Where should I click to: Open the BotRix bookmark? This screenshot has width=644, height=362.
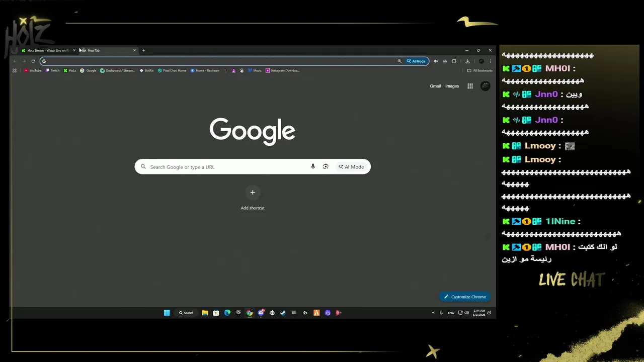click(146, 70)
